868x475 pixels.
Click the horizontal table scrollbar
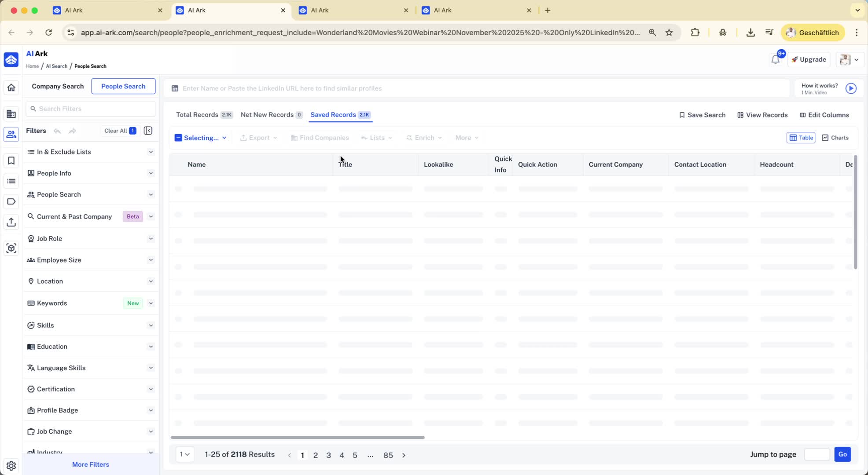(298, 438)
